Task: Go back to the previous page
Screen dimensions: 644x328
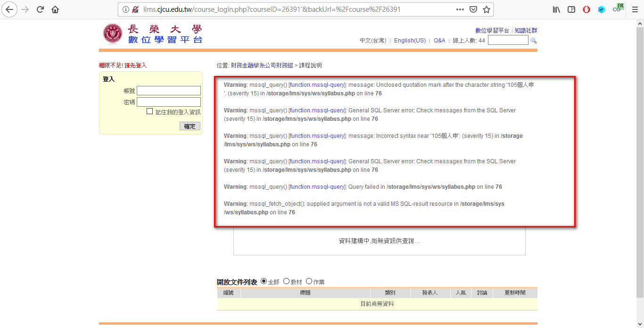Action: click(10, 9)
